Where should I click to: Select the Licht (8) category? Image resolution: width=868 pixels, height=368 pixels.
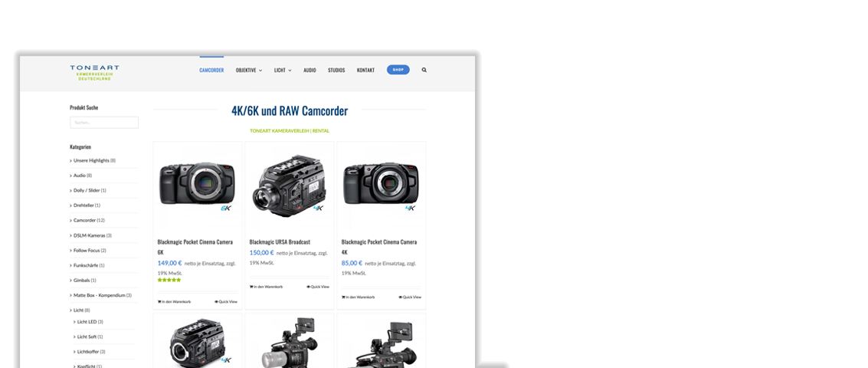(x=80, y=310)
